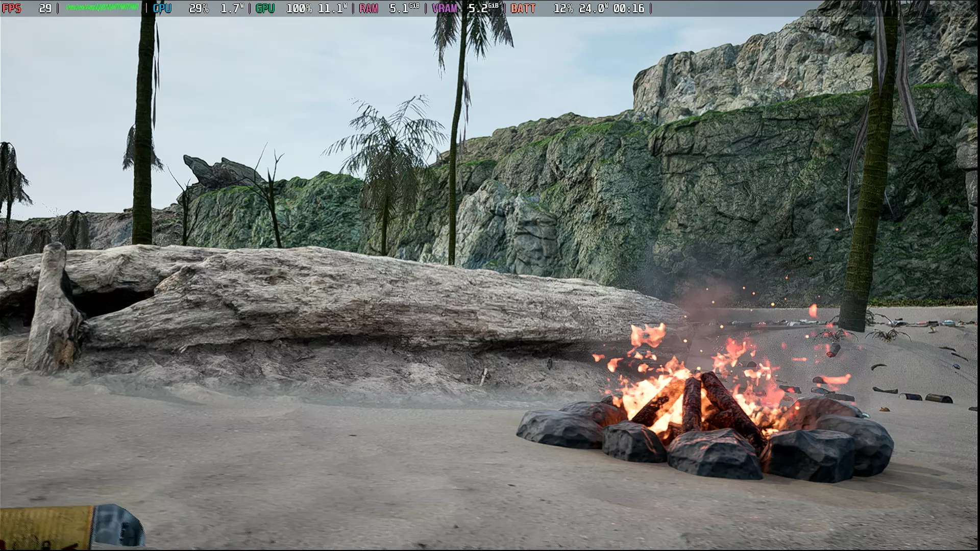Click the 00:16 battery time remaining
The image size is (980, 551).
tap(629, 8)
